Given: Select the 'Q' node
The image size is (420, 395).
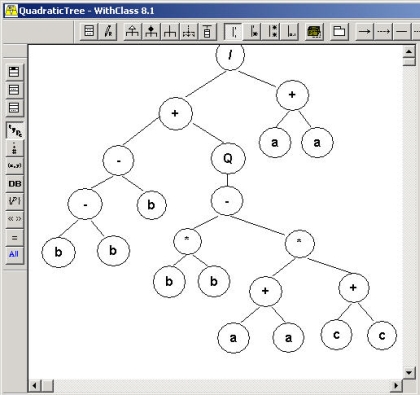Looking at the screenshot, I should click(228, 158).
